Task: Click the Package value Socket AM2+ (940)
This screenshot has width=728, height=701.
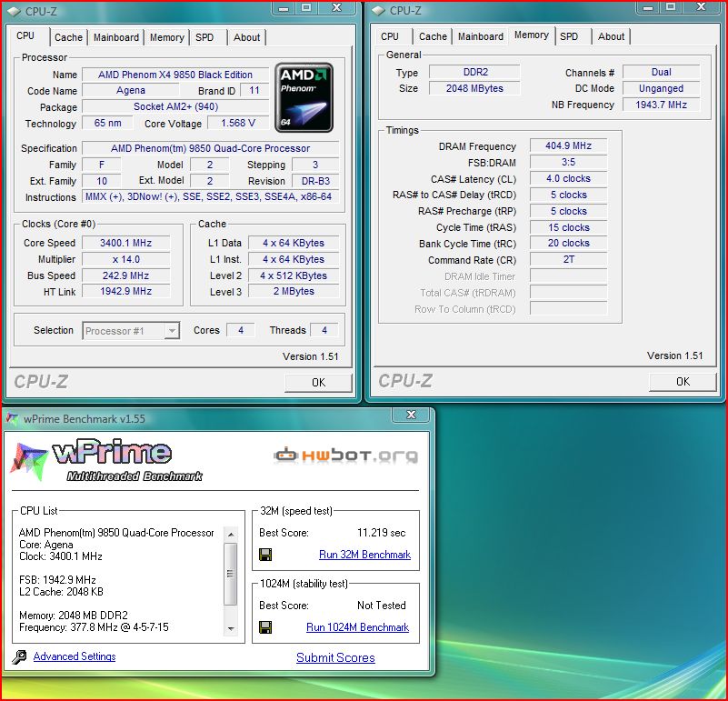Action: click(x=175, y=107)
